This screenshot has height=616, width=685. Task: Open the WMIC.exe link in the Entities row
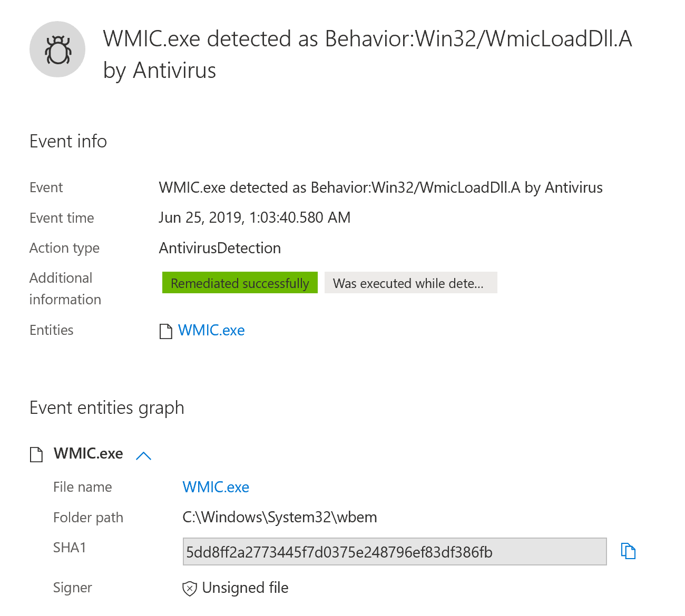(x=211, y=331)
